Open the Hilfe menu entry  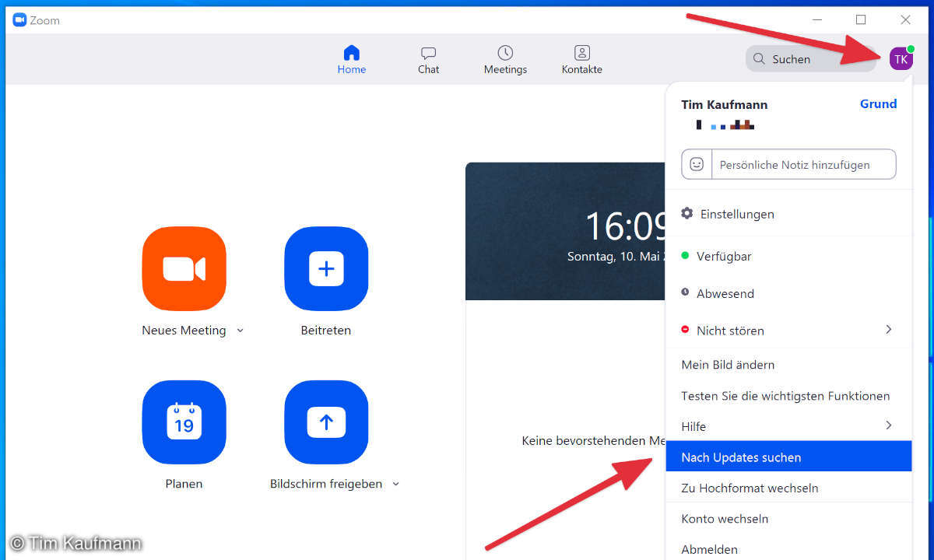tap(788, 426)
